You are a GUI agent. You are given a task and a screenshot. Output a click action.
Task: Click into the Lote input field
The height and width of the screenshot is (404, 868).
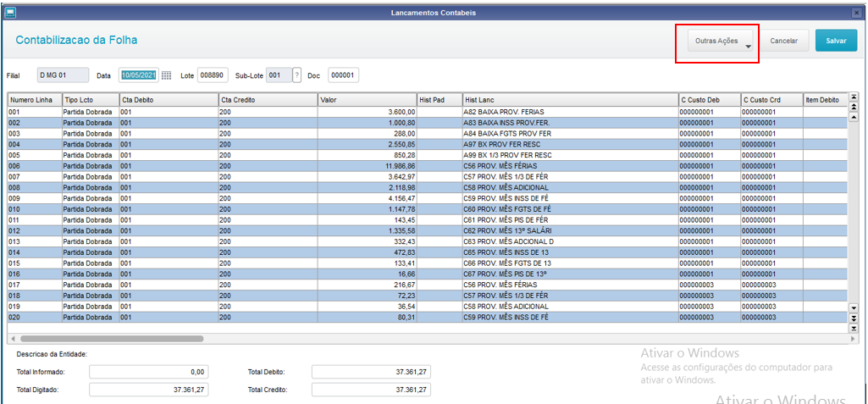click(213, 75)
